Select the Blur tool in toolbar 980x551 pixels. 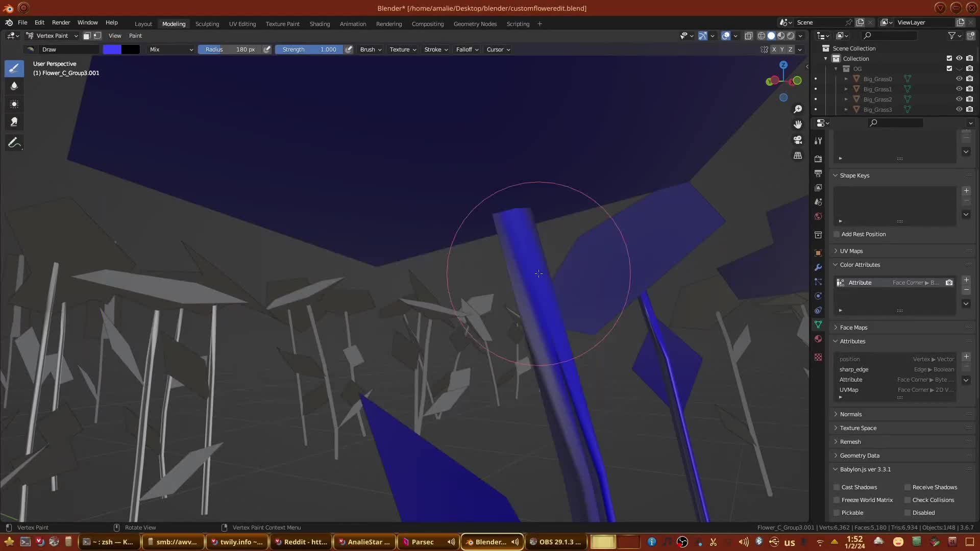[x=14, y=86]
